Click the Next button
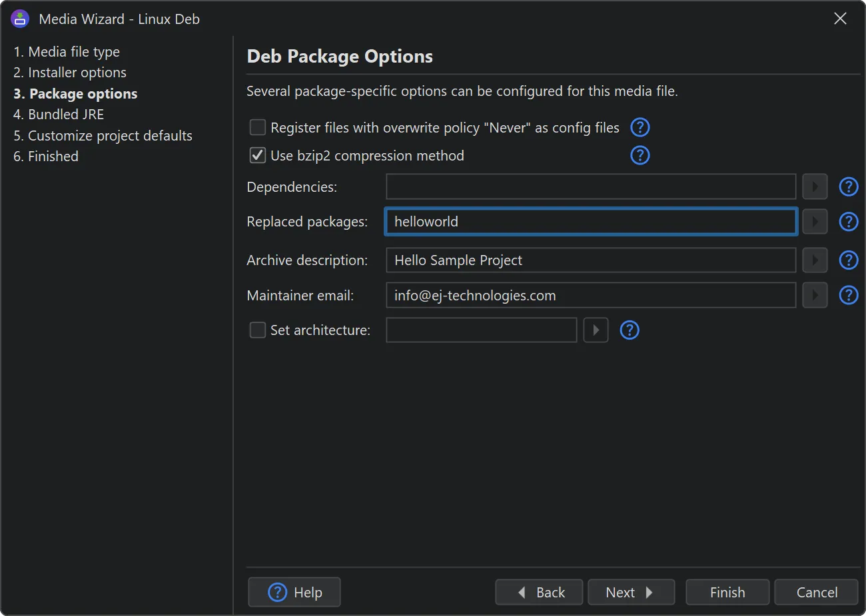The image size is (866, 616). coord(630,592)
